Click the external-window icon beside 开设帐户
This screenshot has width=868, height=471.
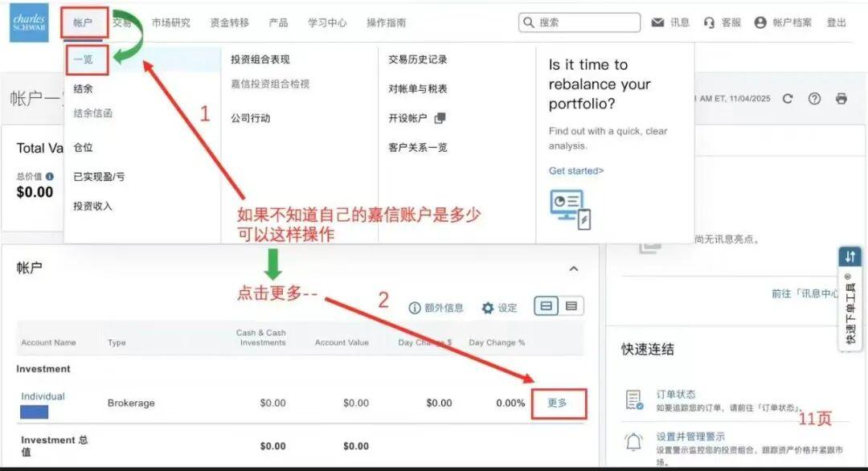pos(440,118)
